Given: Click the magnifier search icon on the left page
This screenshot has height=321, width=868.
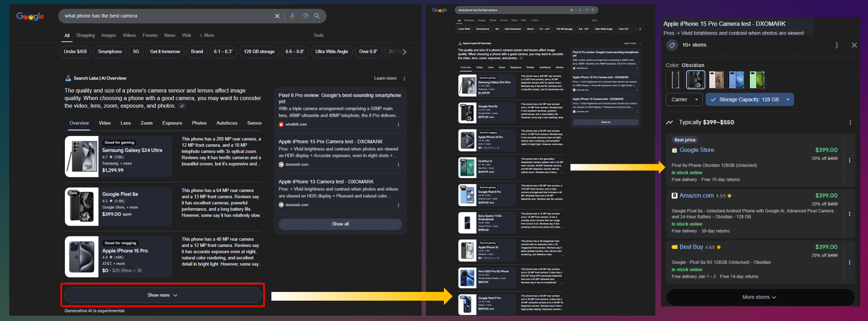Looking at the screenshot, I should [317, 16].
